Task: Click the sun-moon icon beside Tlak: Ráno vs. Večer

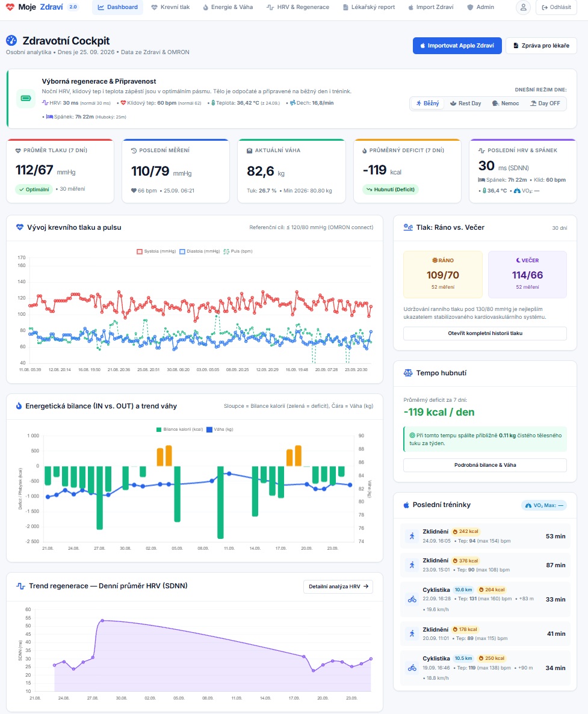Action: point(408,227)
